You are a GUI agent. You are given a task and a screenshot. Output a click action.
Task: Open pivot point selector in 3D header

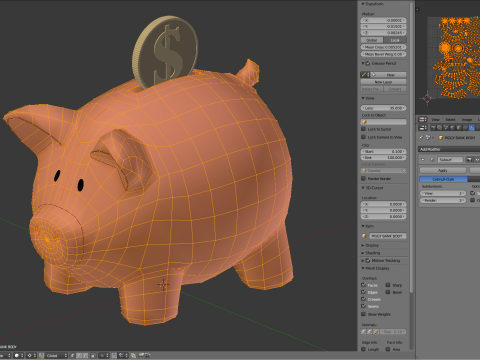(32, 355)
